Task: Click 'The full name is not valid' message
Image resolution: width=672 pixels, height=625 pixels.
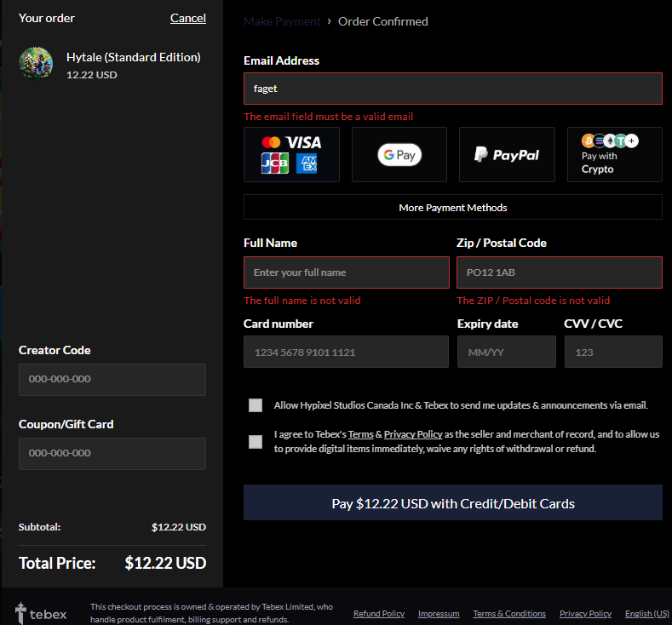Action: [302, 301]
